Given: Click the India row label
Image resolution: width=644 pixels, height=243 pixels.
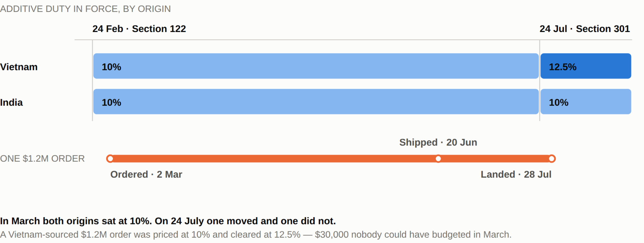Looking at the screenshot, I should click(x=11, y=102).
